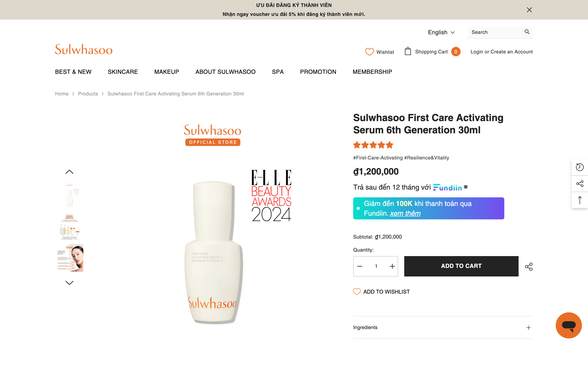
Task: Dismiss the membership voucher banner
Action: click(529, 10)
